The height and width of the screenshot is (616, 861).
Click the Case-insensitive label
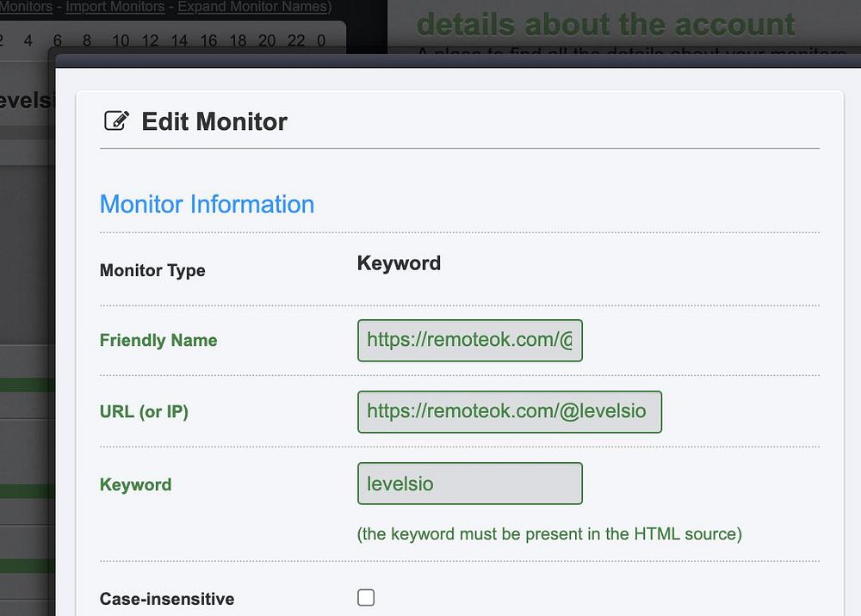pos(167,599)
